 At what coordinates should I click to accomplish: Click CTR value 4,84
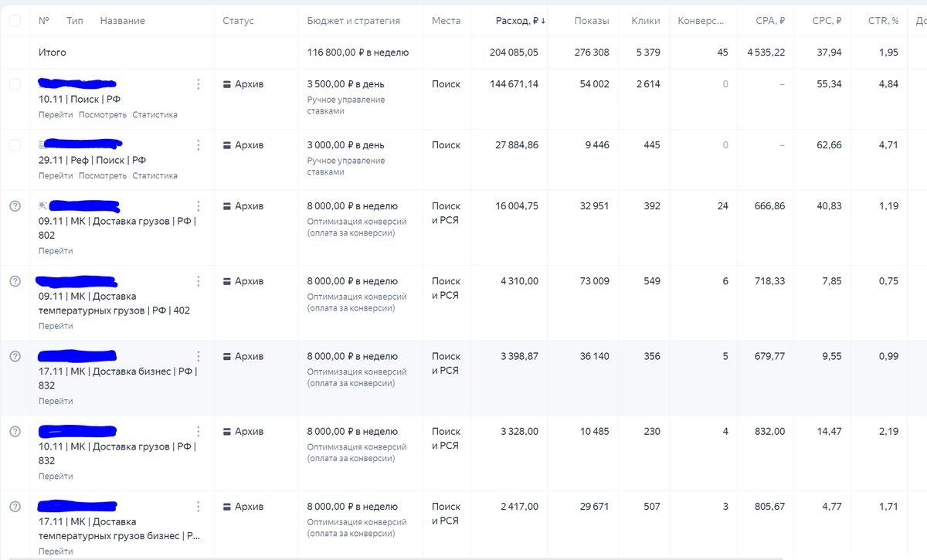888,84
